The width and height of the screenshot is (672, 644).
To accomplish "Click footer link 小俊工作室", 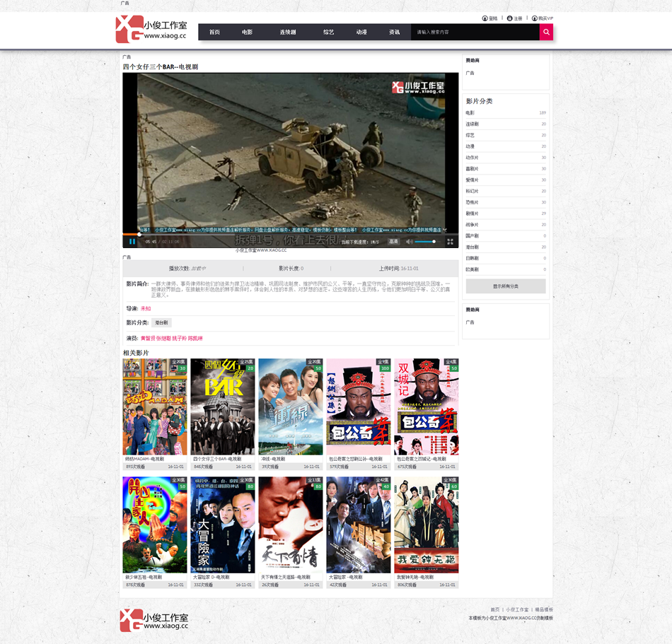I will (x=517, y=609).
